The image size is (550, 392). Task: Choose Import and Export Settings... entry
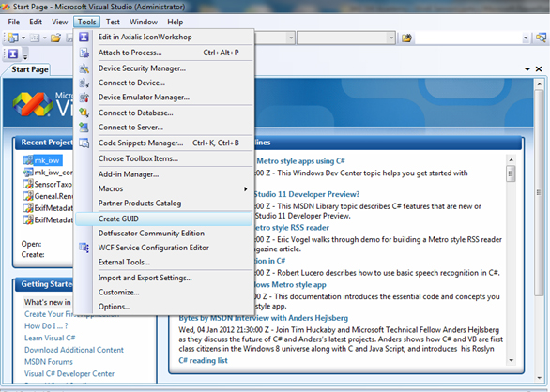(x=164, y=278)
